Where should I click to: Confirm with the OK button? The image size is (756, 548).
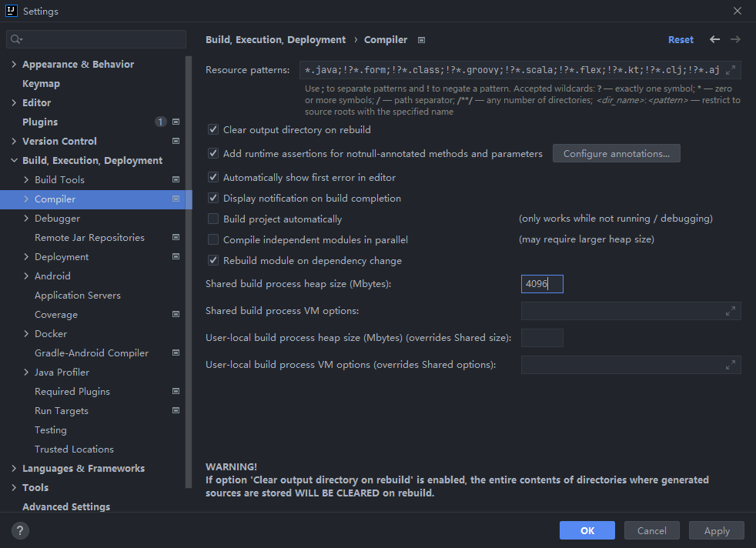pos(587,530)
